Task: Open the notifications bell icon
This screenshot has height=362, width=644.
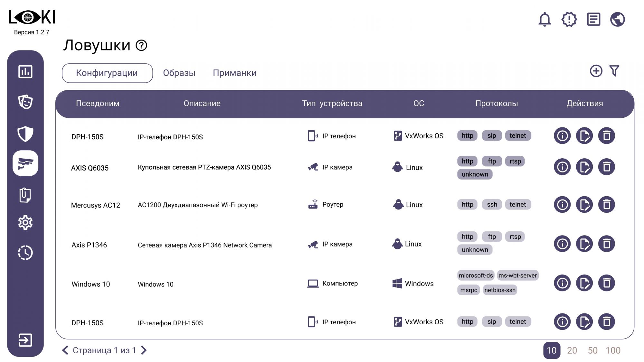Action: [545, 19]
